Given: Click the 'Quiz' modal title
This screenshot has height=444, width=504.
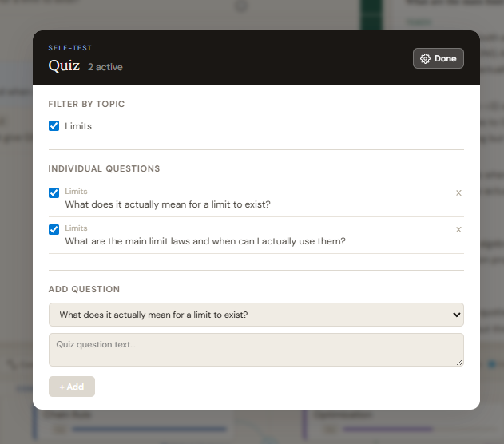Looking at the screenshot, I should 64,65.
